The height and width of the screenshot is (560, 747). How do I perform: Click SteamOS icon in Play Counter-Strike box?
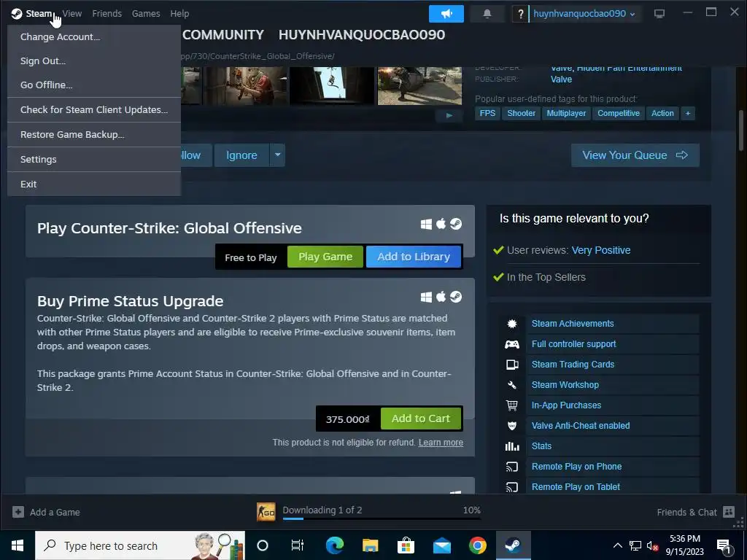pos(456,224)
